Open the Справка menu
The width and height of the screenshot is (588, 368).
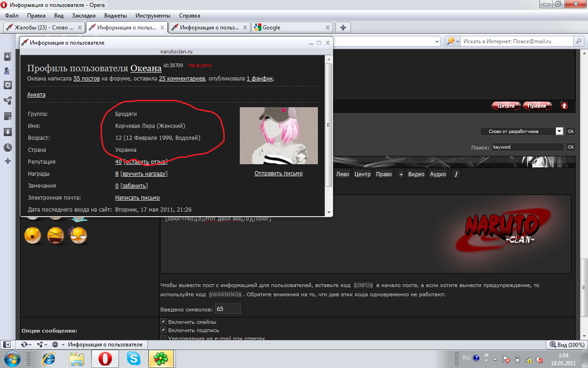pos(190,15)
